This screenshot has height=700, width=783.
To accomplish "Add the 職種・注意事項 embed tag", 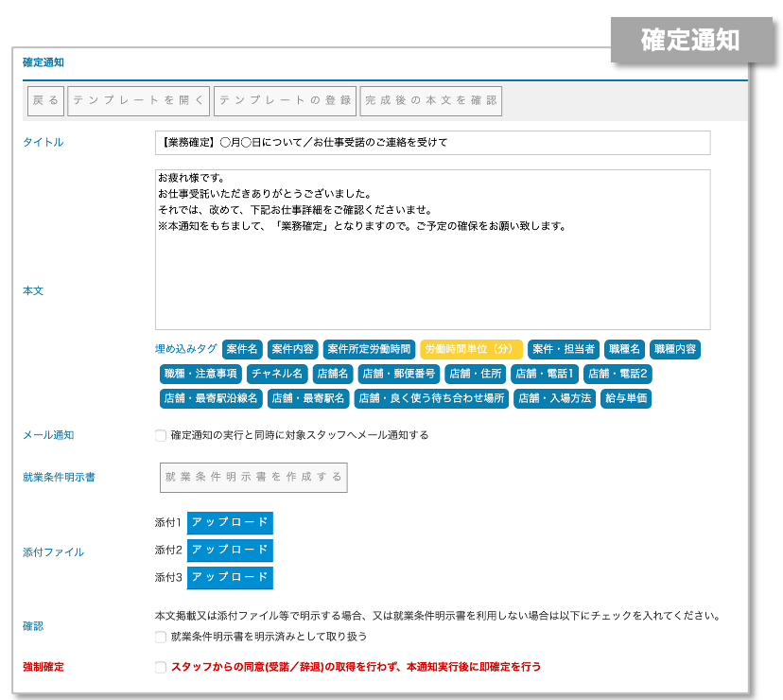I will point(200,374).
